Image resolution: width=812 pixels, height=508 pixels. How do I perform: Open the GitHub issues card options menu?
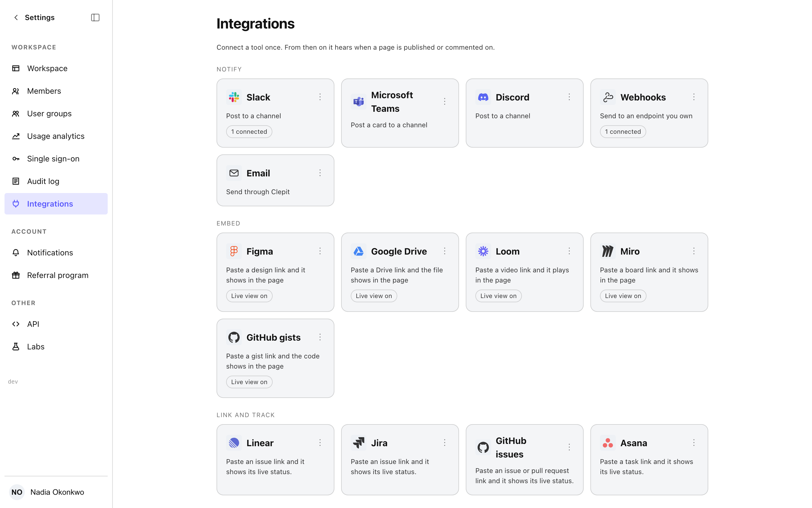569,447
